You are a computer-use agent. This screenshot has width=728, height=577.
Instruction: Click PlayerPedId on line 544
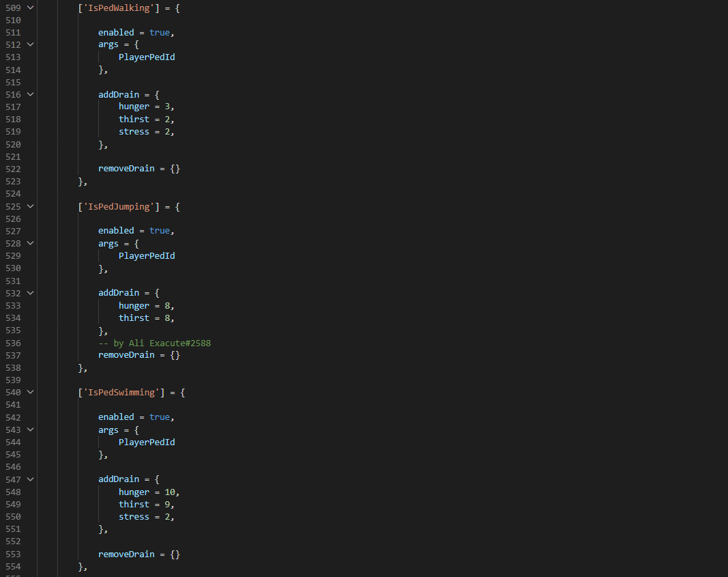pyautogui.click(x=147, y=442)
